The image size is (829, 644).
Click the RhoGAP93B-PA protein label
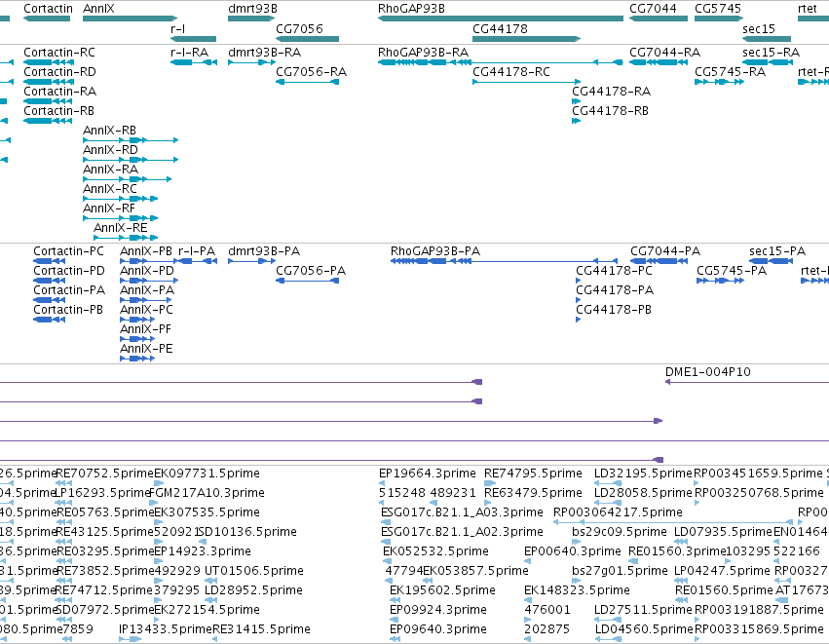coord(435,251)
